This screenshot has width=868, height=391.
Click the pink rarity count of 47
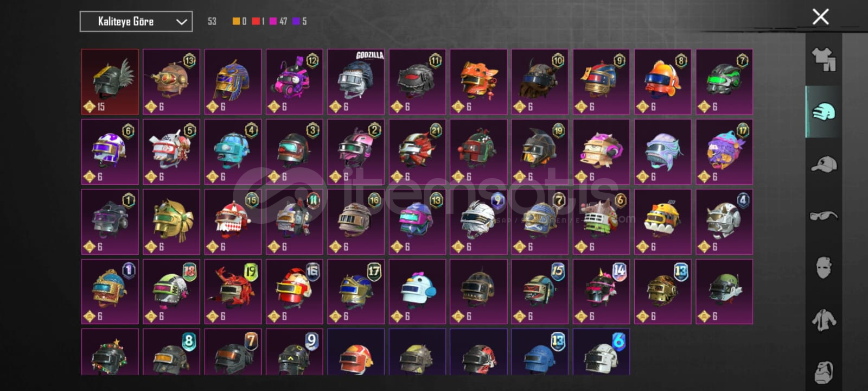tap(278, 21)
